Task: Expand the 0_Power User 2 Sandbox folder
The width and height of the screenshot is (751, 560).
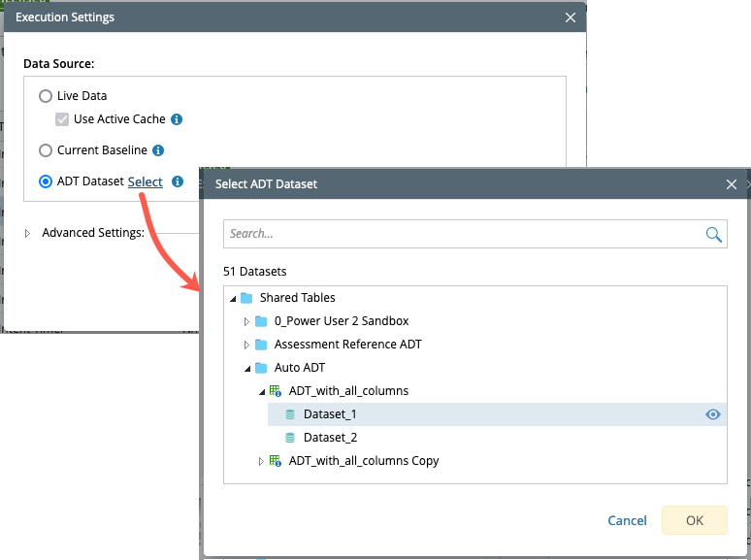Action: point(246,321)
